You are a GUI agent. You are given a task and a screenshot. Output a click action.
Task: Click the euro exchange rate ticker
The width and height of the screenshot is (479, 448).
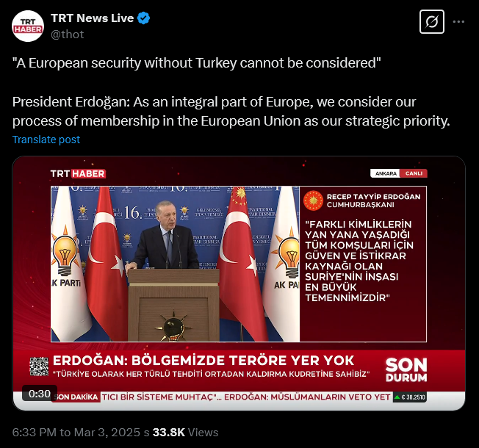410,397
